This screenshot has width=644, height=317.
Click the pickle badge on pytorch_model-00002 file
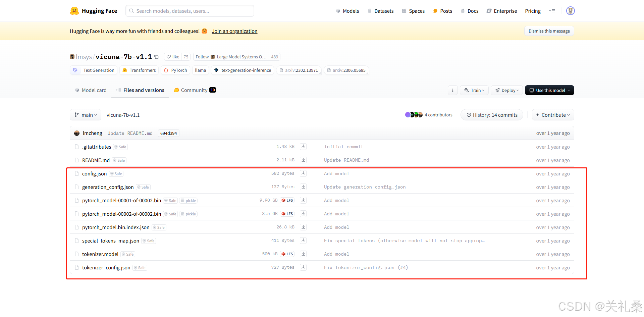click(188, 214)
